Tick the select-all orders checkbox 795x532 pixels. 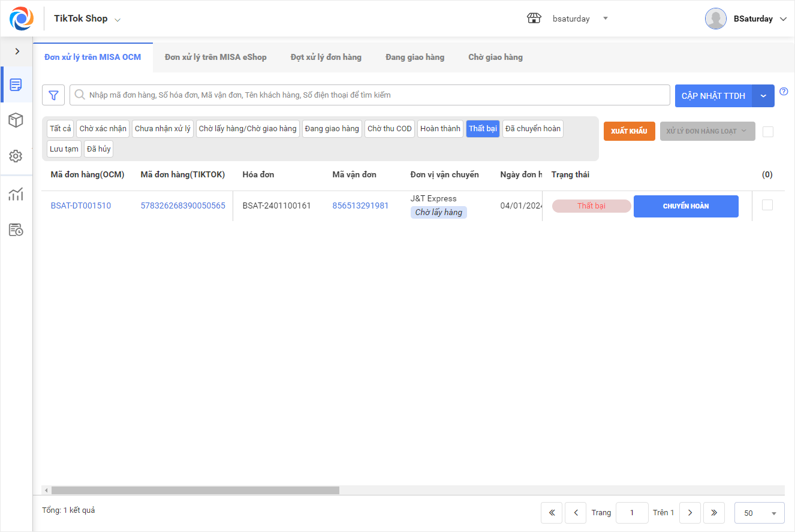click(768, 132)
